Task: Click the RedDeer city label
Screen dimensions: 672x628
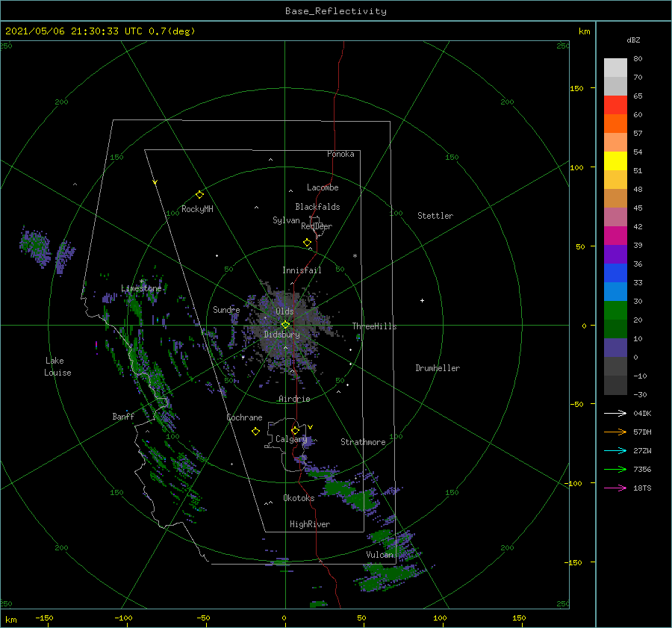Action: pyautogui.click(x=317, y=226)
